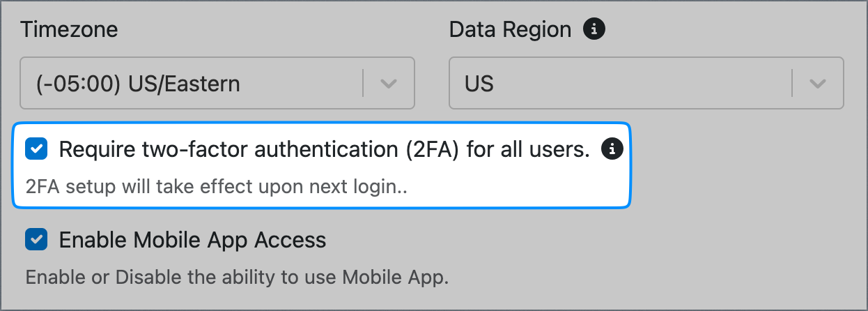Image resolution: width=868 pixels, height=311 pixels.
Task: Disable the Enable Mobile App Access checkbox
Action: [x=36, y=240]
